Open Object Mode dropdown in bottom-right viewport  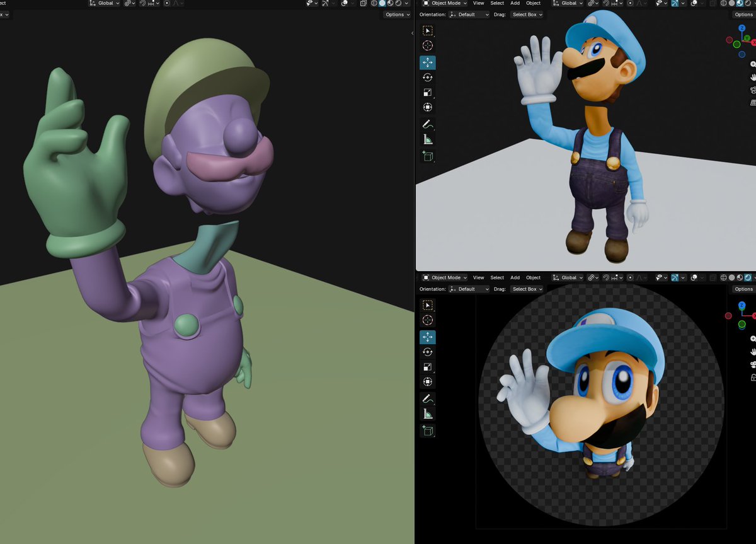pyautogui.click(x=445, y=277)
